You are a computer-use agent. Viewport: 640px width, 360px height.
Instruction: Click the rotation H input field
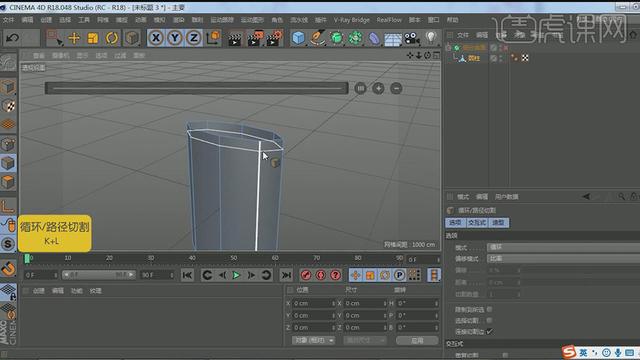coord(417,303)
